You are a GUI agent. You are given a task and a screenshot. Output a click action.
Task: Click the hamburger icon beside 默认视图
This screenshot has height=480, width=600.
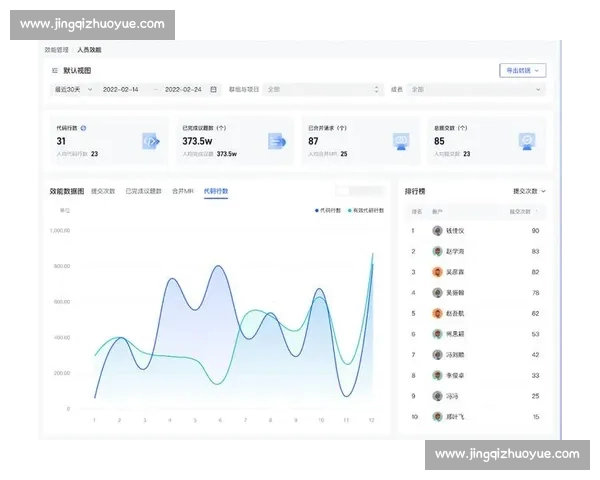click(55, 71)
